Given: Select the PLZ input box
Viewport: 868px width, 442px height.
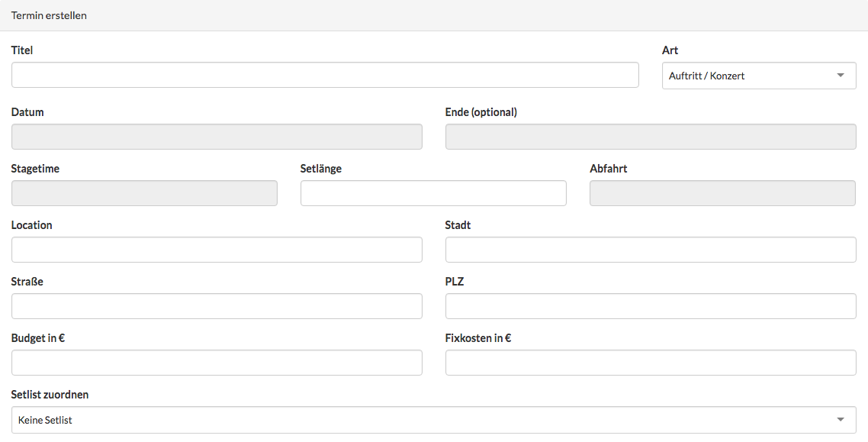Looking at the screenshot, I should pos(650,306).
